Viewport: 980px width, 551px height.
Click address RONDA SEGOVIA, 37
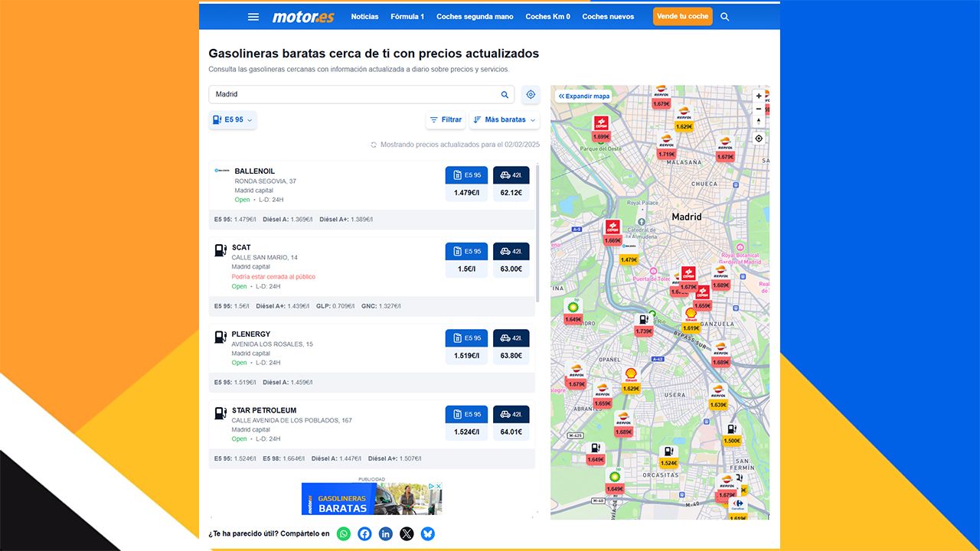pos(265,181)
